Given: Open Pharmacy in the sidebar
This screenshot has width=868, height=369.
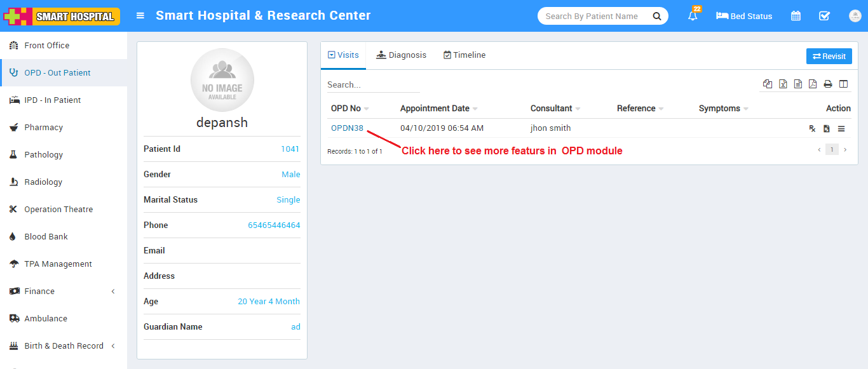Looking at the screenshot, I should coord(43,128).
